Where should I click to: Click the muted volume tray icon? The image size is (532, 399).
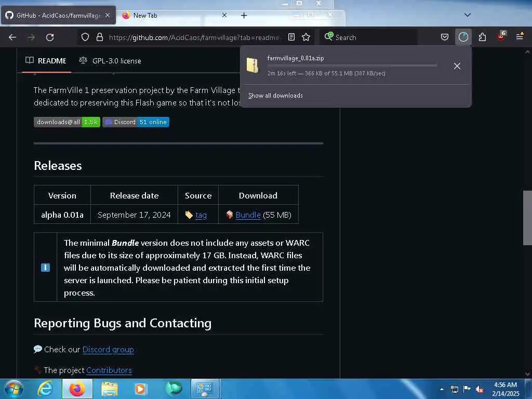coord(480,389)
